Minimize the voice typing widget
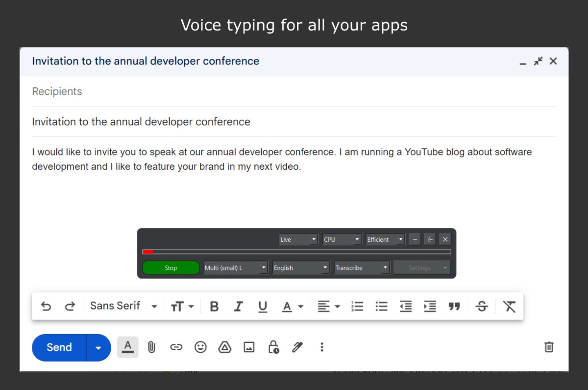 pyautogui.click(x=415, y=239)
